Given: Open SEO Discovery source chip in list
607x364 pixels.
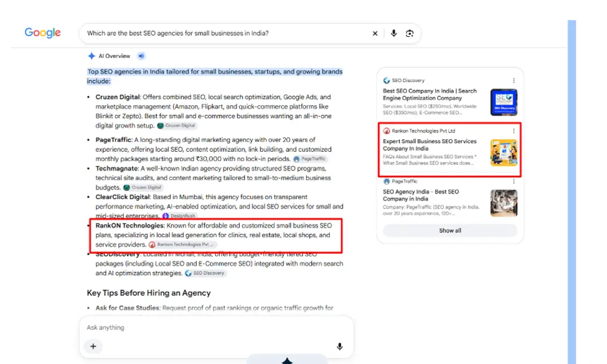Looking at the screenshot, I should click(x=205, y=273).
